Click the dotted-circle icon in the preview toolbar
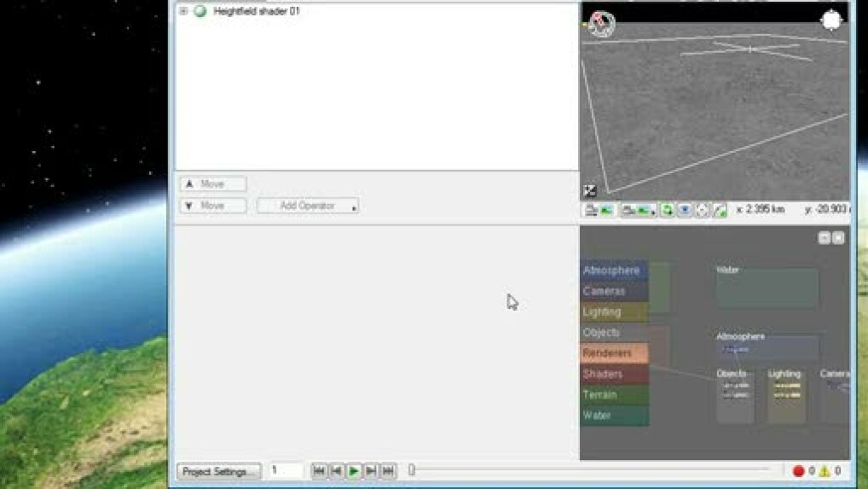Screen dimensions: 868x489 point(702,210)
